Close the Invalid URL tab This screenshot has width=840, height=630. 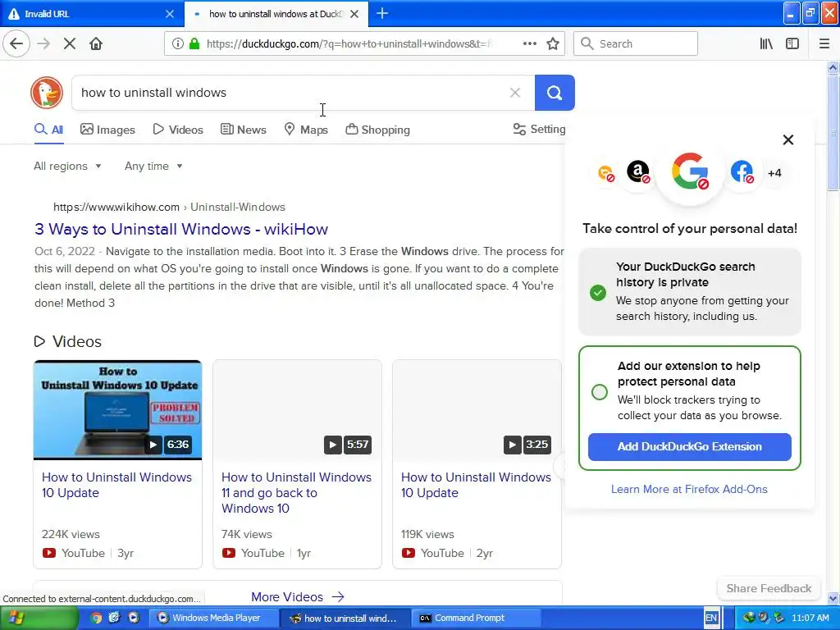click(x=169, y=14)
